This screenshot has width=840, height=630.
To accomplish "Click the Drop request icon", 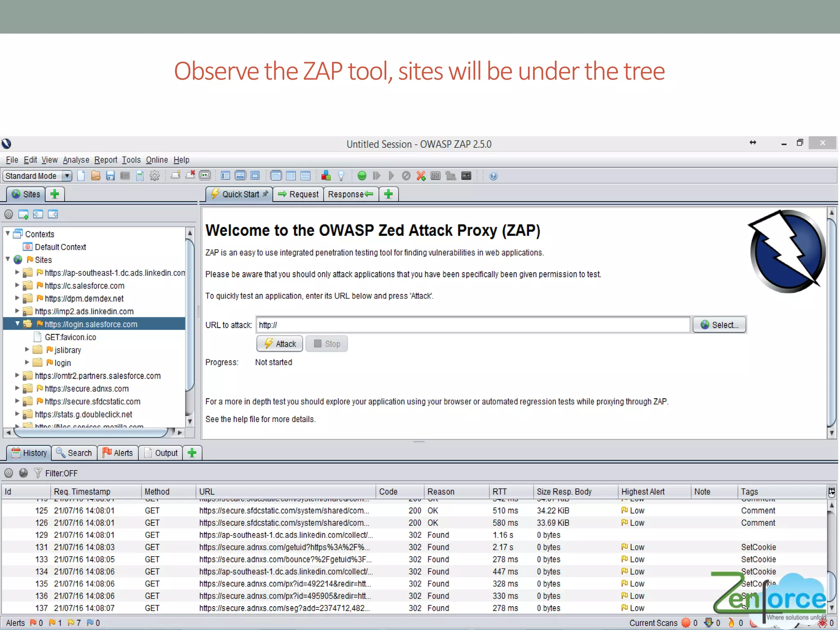I will pyautogui.click(x=406, y=176).
